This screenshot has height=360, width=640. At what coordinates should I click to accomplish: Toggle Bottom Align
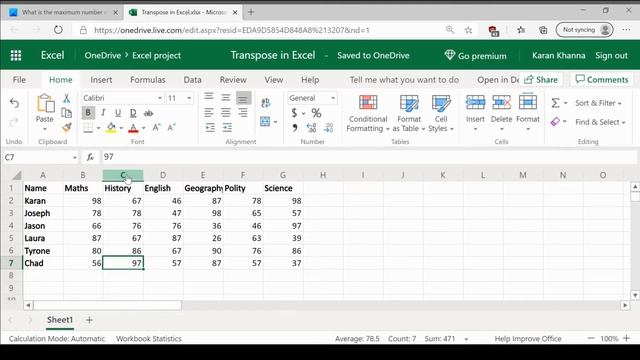[x=243, y=98]
